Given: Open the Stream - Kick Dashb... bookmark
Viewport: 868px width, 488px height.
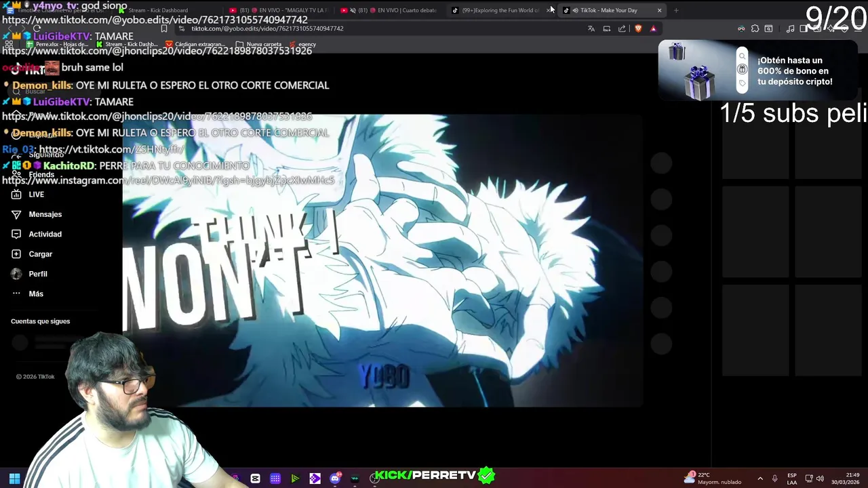Looking at the screenshot, I should (127, 44).
